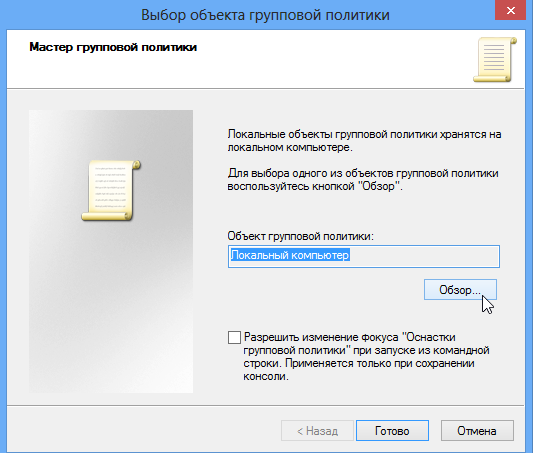This screenshot has width=533, height=453.
Task: Click the 'Выбор объекта групповой политики' title bar
Action: (x=265, y=15)
